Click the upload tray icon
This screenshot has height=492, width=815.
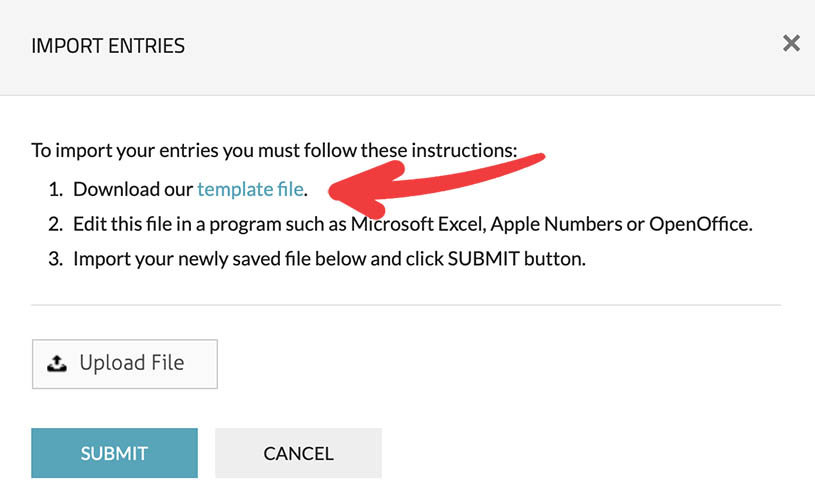57,363
